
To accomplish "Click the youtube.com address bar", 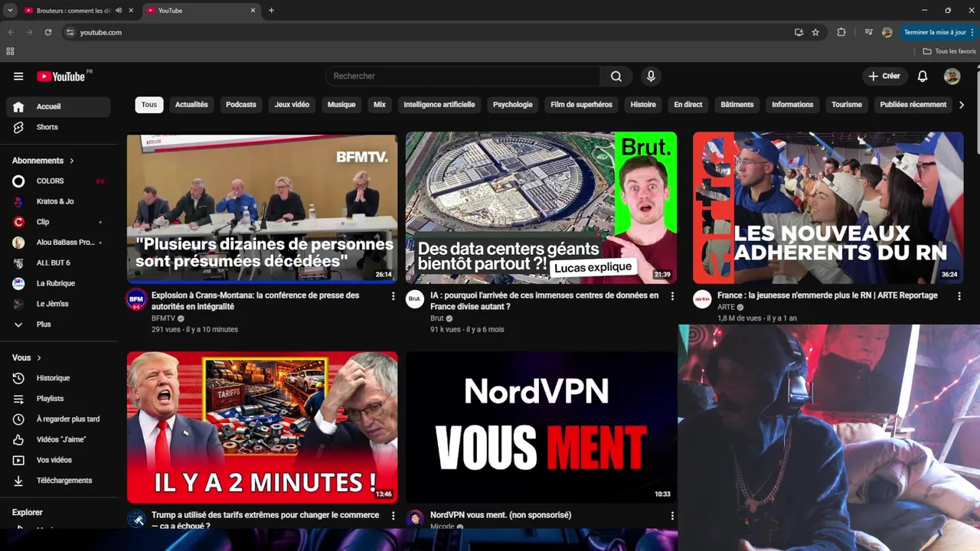I will click(429, 32).
